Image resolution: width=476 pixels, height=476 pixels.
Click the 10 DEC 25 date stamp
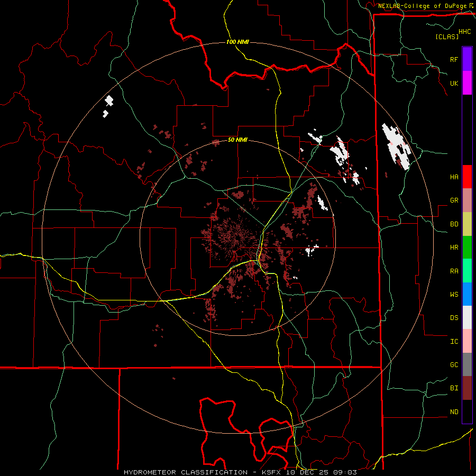click(307, 472)
